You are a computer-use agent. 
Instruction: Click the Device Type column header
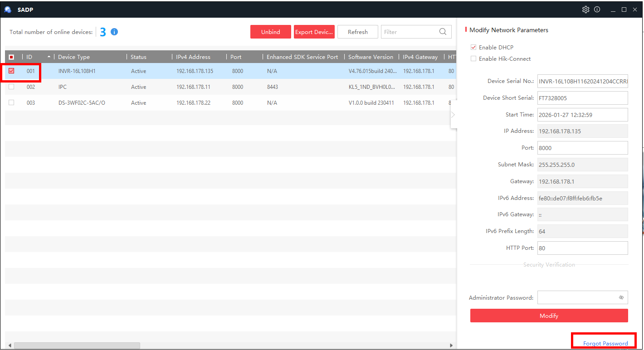pyautogui.click(x=74, y=57)
